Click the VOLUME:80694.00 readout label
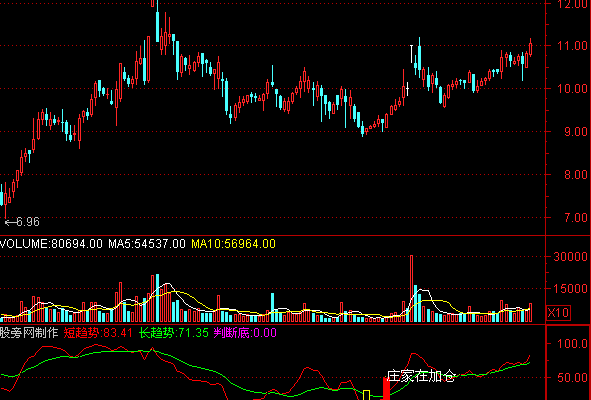The width and height of the screenshot is (591, 400). [51, 244]
